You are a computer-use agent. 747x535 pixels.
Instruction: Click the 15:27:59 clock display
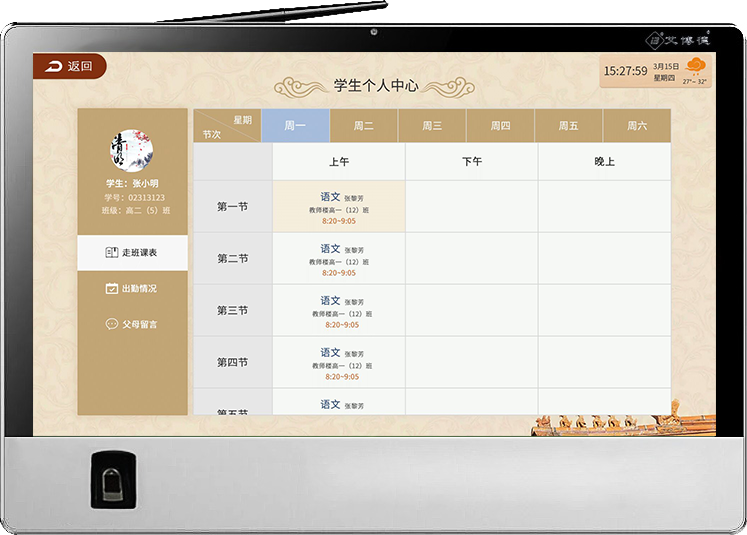pos(626,71)
